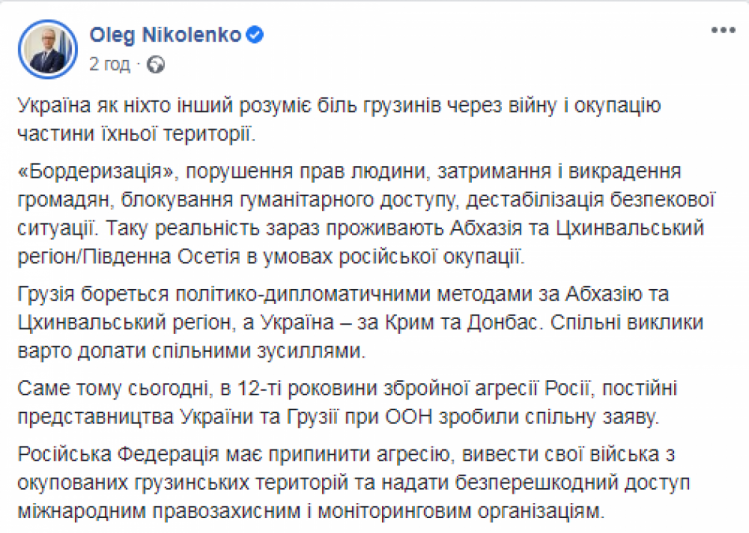Click the paragraph starting 'Грузія бореться'

(x=361, y=322)
